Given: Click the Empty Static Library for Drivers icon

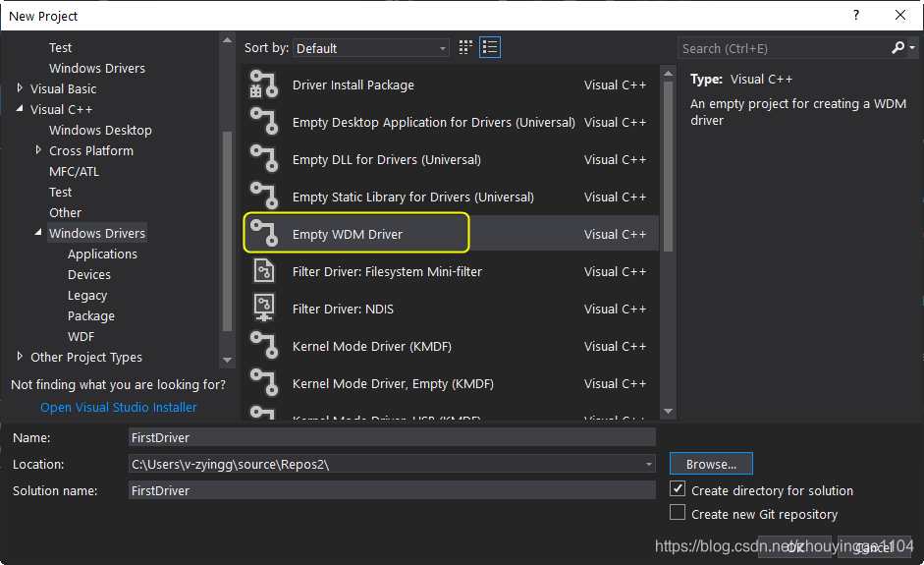Looking at the screenshot, I should click(263, 196).
